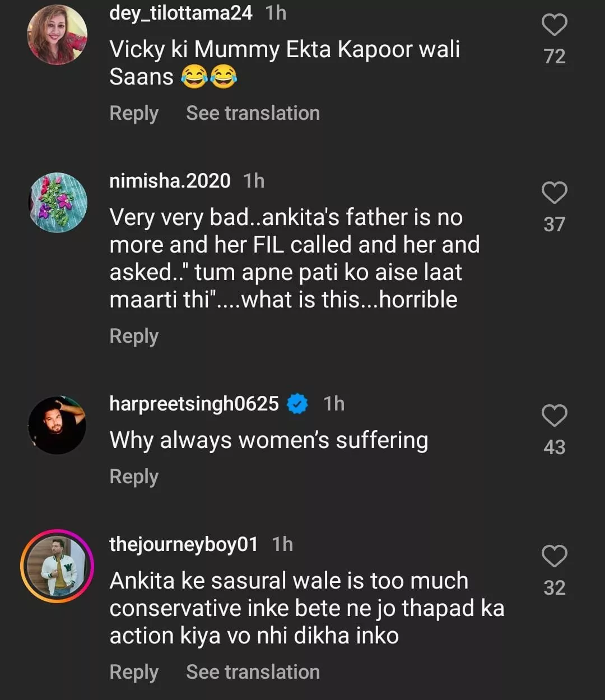Open dey_tilottama24's profile picture

[x=57, y=35]
